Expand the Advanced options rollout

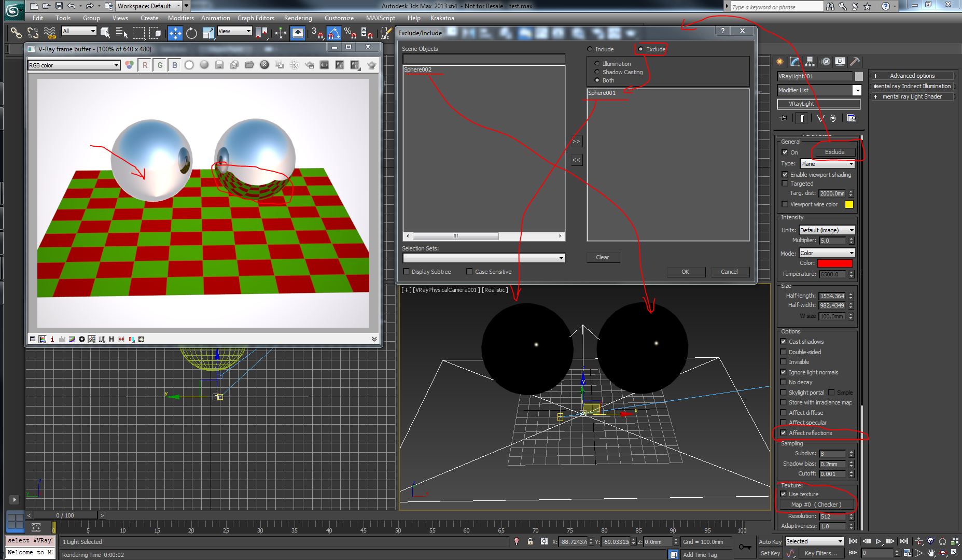[912, 76]
